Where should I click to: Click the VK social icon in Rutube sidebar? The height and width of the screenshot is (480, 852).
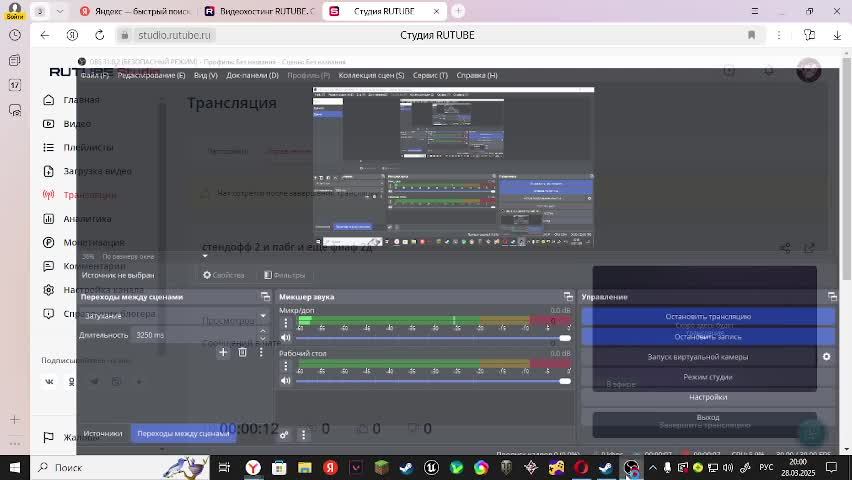click(x=49, y=382)
